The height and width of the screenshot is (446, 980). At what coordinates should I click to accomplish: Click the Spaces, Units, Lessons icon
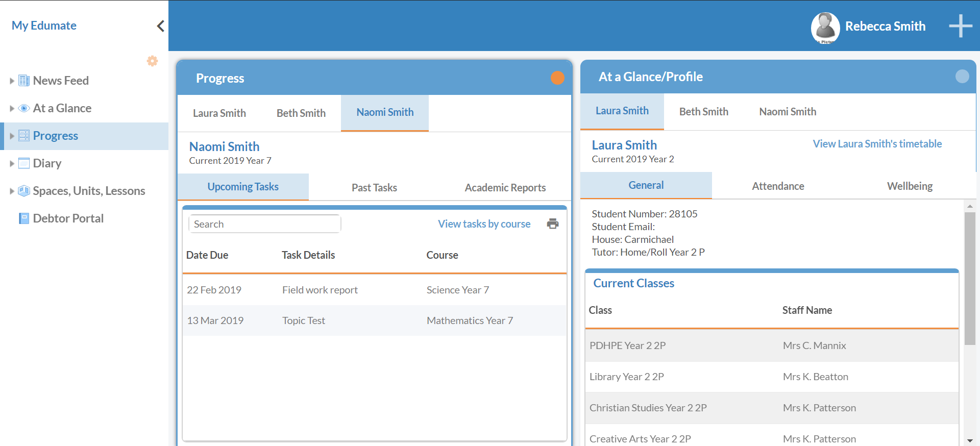24,191
